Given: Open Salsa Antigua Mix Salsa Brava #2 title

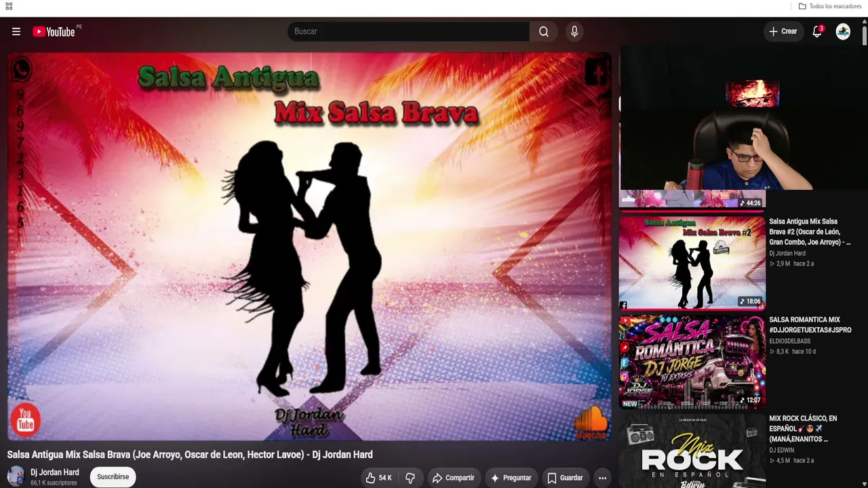Looking at the screenshot, I should click(810, 232).
